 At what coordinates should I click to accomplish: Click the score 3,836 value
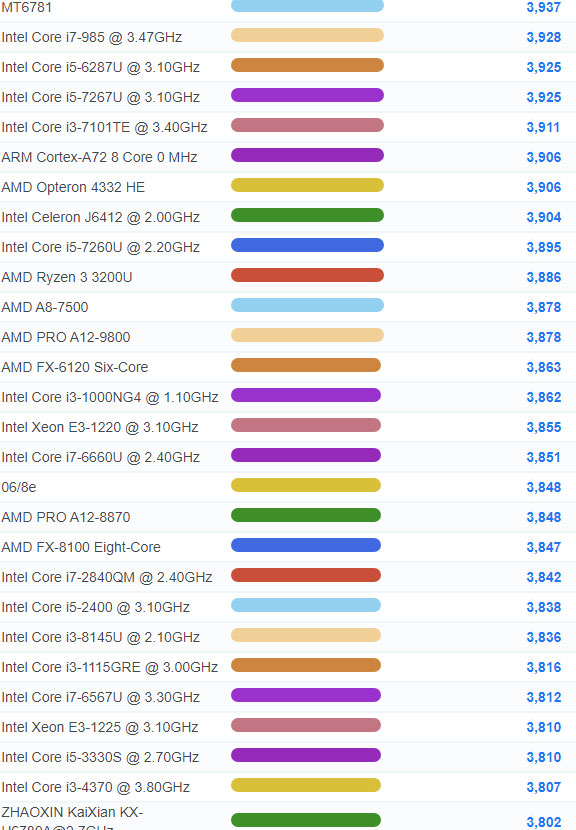click(544, 637)
